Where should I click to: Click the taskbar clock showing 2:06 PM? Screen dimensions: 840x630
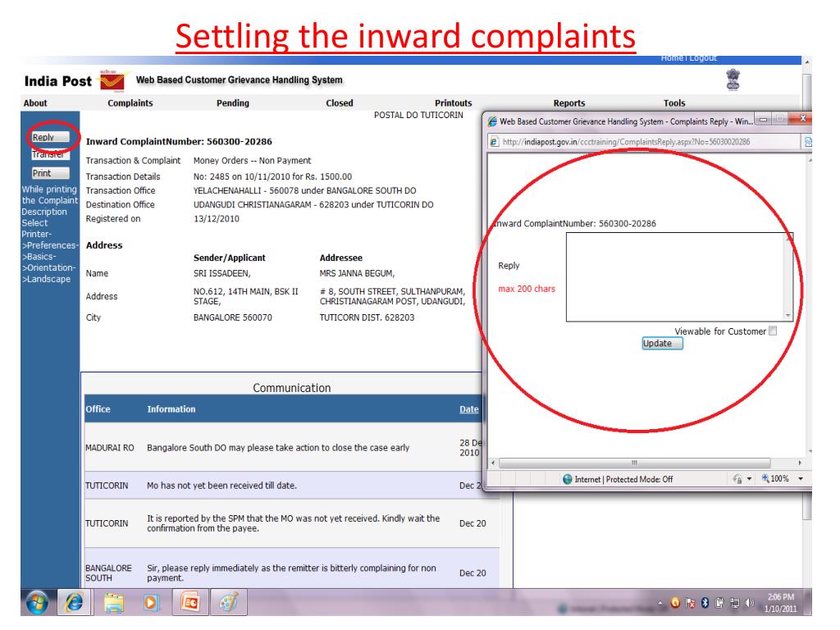pos(781,603)
